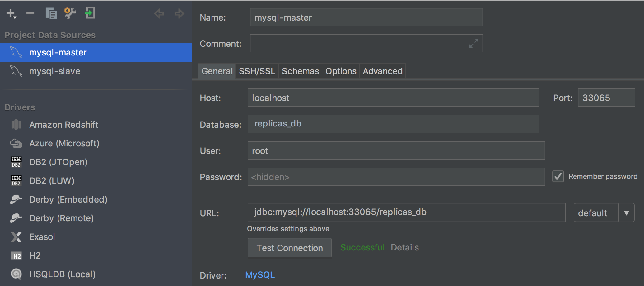Go to the Advanced tab
This screenshot has width=644, height=286.
tap(382, 71)
